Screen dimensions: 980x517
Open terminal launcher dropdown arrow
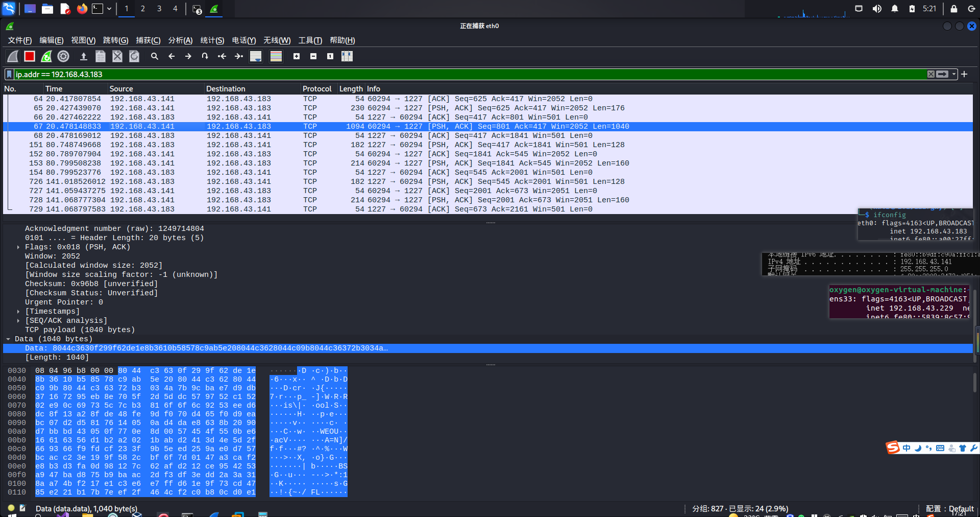pos(109,9)
